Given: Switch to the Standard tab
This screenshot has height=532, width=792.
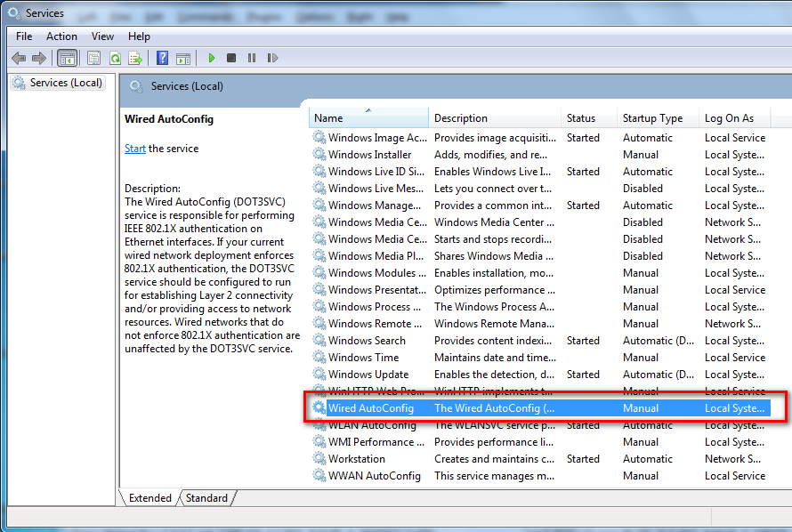Looking at the screenshot, I should [x=206, y=498].
